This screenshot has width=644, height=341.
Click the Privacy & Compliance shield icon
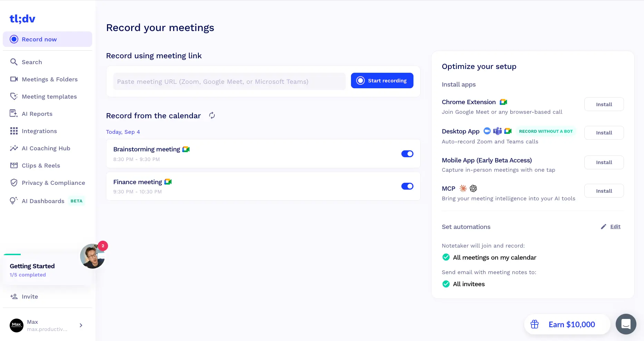[14, 183]
